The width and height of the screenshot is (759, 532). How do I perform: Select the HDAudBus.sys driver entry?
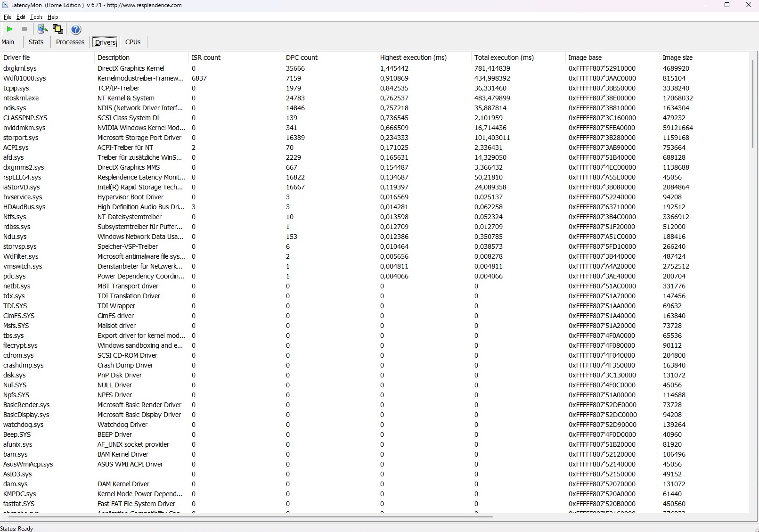pos(24,207)
